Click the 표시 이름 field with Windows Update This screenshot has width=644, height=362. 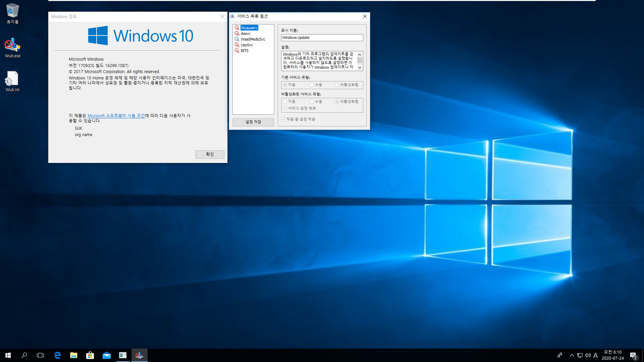(x=322, y=38)
